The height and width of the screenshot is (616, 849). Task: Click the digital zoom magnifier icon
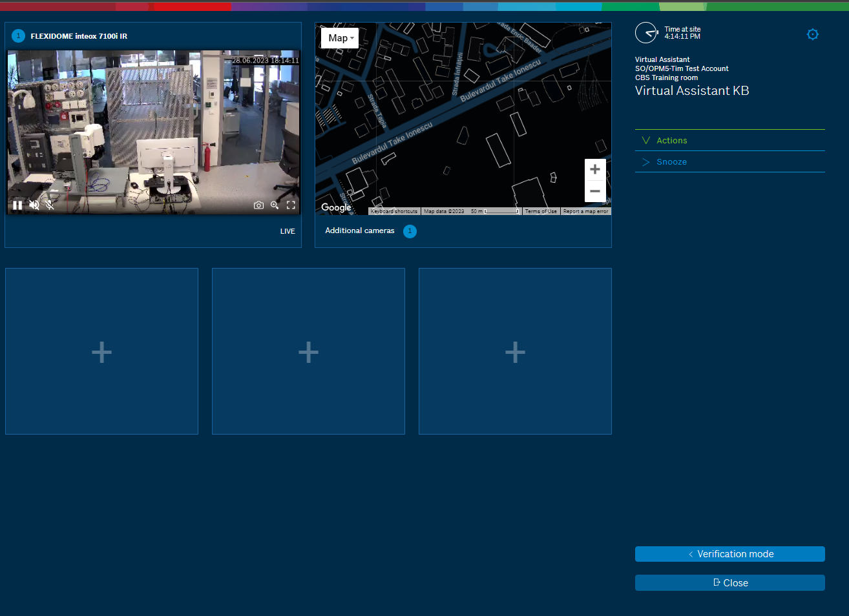point(275,205)
